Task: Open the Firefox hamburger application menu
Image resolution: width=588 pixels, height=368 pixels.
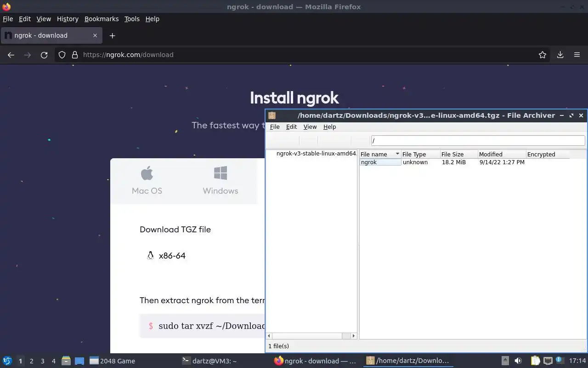Action: coord(577,55)
